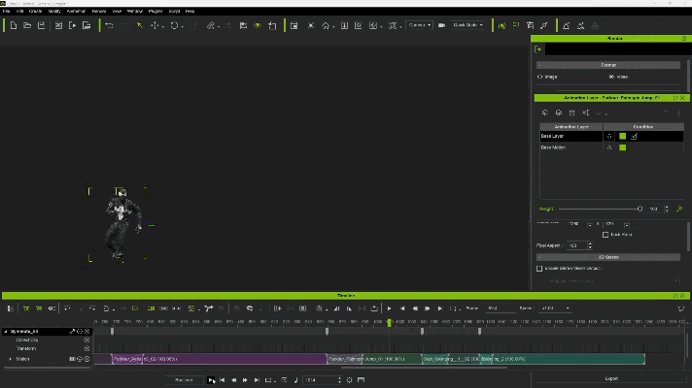Choose the Rotate tool in toolbar
Viewport: 692px width, 388px height.
(174, 26)
